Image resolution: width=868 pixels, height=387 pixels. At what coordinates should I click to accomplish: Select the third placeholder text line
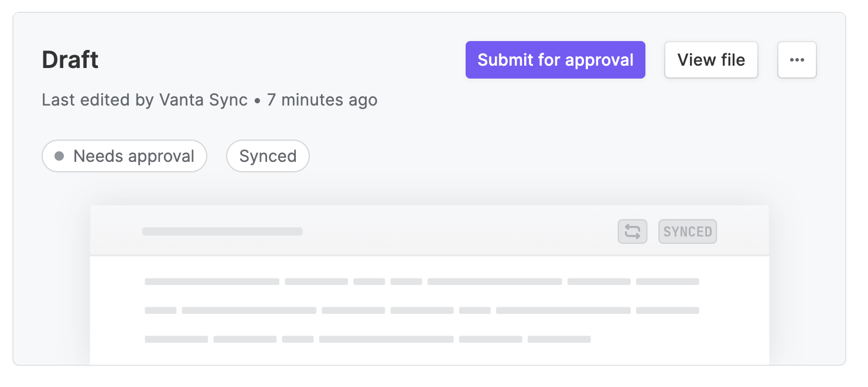[x=368, y=339]
